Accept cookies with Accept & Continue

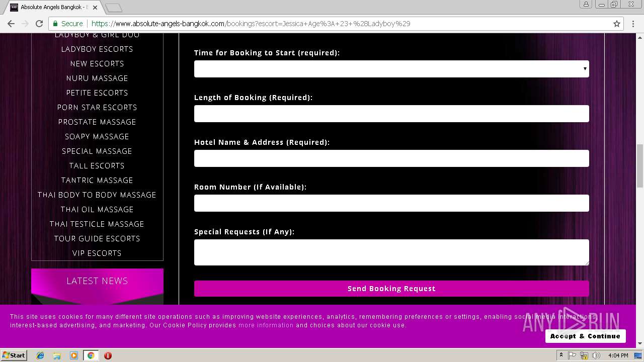click(585, 336)
